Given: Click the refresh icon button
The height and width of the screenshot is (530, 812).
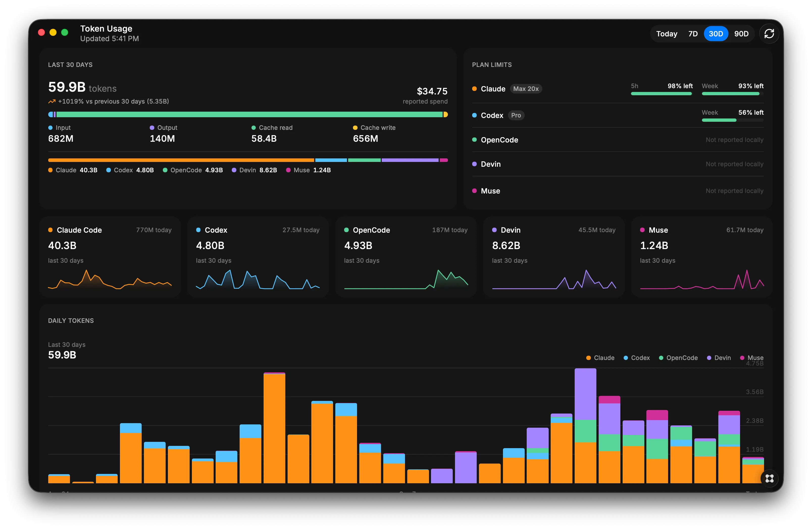Looking at the screenshot, I should [x=769, y=33].
